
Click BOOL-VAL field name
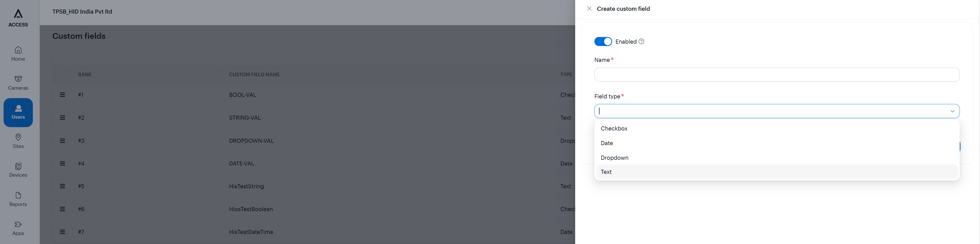click(x=242, y=95)
